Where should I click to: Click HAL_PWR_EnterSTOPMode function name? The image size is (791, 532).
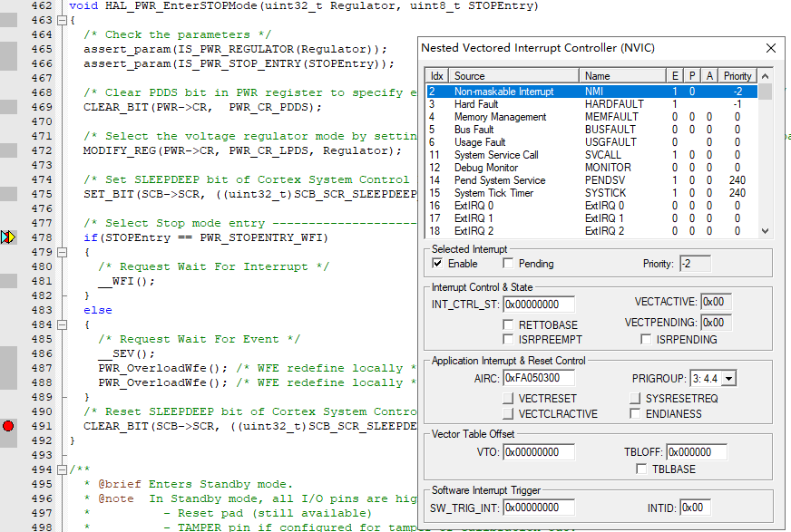point(181,6)
